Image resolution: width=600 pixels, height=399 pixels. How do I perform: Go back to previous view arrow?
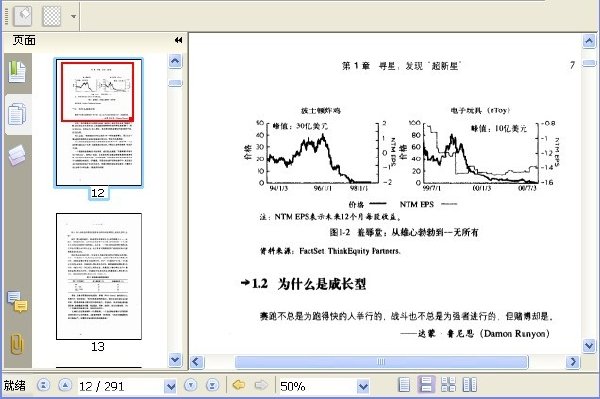coord(239,385)
